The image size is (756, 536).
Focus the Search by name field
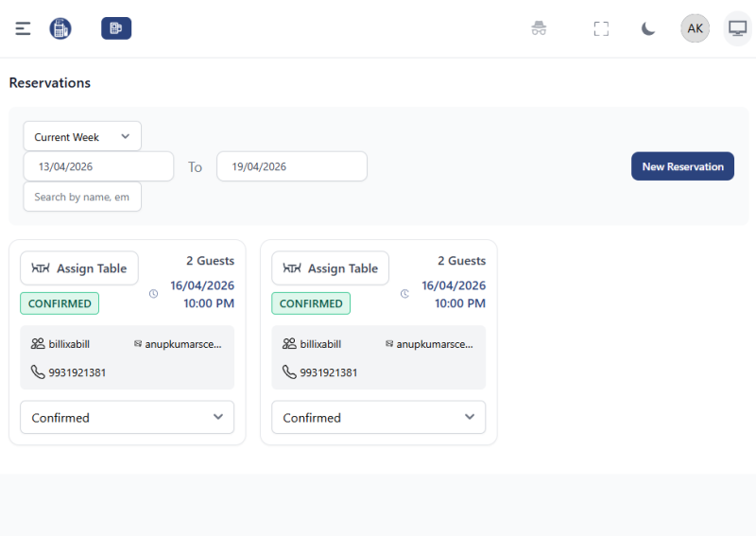tap(82, 197)
